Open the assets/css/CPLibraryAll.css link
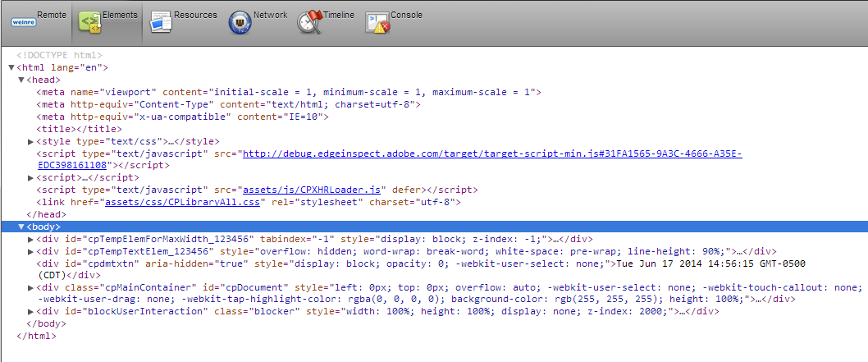Viewport: 868px width, 362px height. point(182,202)
